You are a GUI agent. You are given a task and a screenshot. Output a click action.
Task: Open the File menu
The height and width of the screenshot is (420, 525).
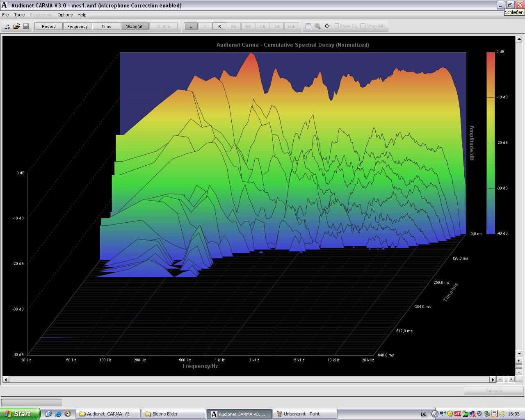coord(5,15)
